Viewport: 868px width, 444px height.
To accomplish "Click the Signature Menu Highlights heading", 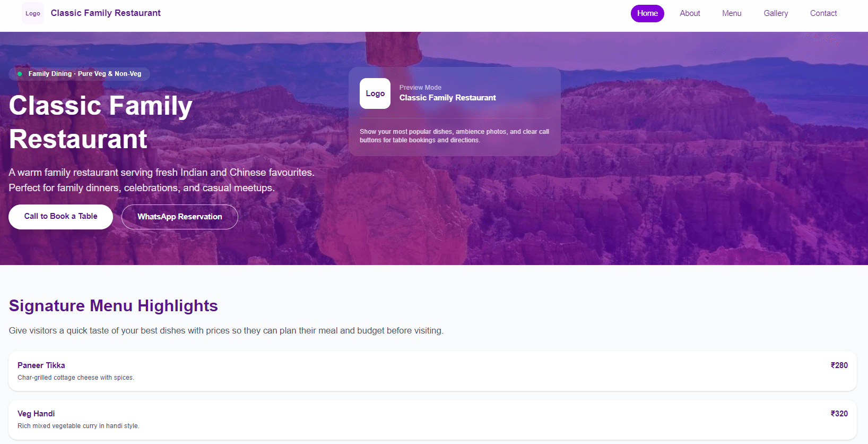I will coord(114,306).
